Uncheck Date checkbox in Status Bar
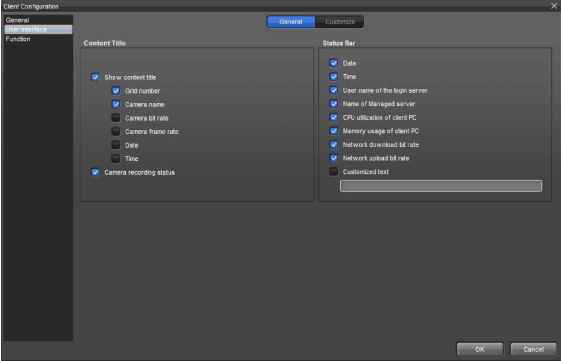Image resolution: width=562 pixels, height=361 pixels. point(333,63)
